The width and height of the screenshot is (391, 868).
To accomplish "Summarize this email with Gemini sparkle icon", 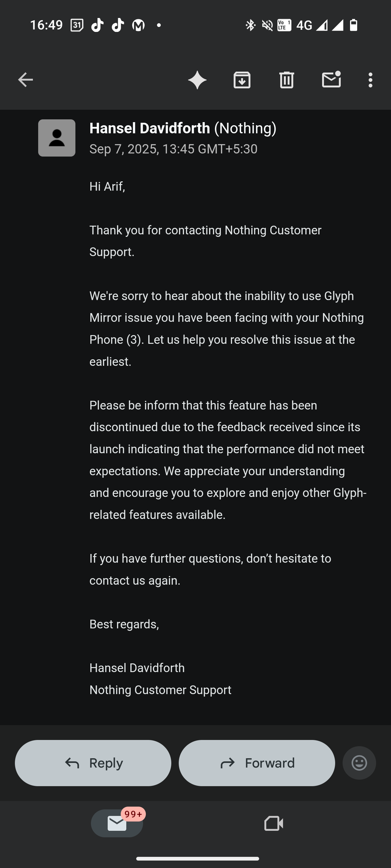I will coord(198,80).
